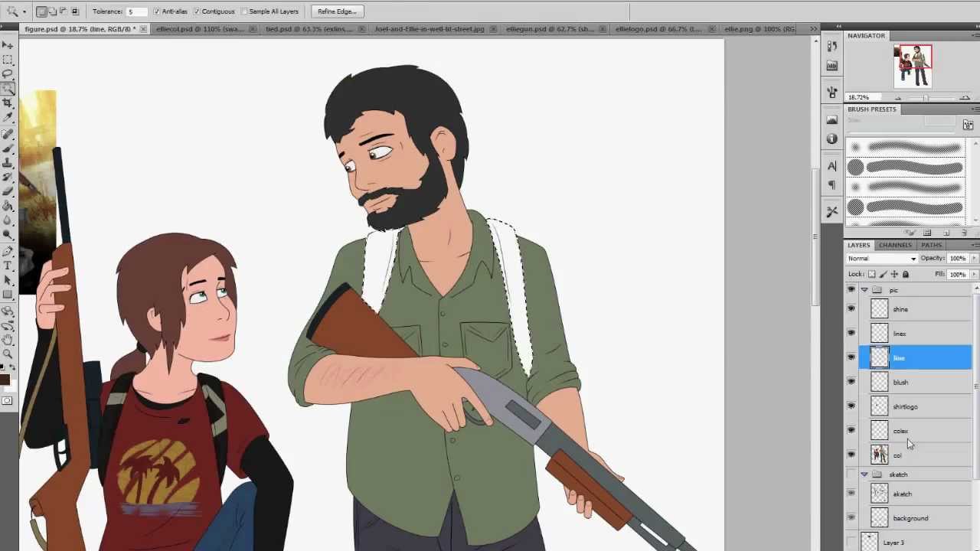Click the Tolerance input field
The height and width of the screenshot is (551, 980).
[137, 11]
